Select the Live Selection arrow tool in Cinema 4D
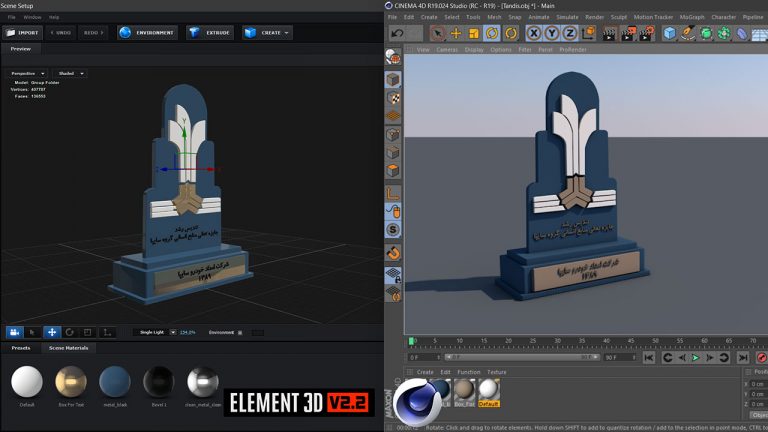The height and width of the screenshot is (432, 768). (437, 33)
